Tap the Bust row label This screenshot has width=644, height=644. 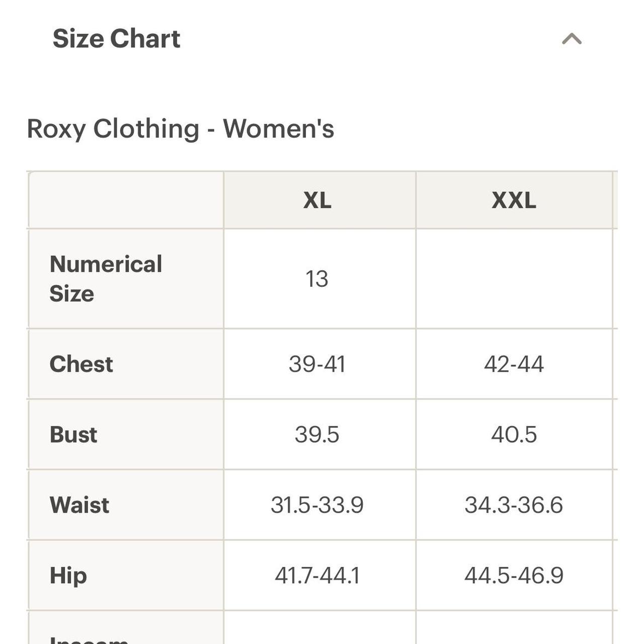tap(73, 434)
